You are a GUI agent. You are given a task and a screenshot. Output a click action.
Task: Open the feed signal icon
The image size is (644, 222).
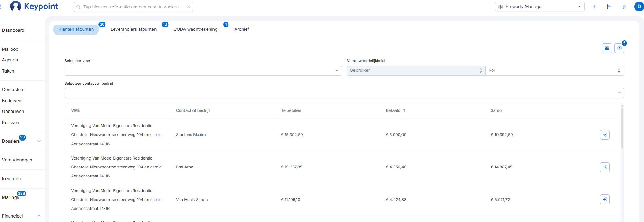click(624, 7)
